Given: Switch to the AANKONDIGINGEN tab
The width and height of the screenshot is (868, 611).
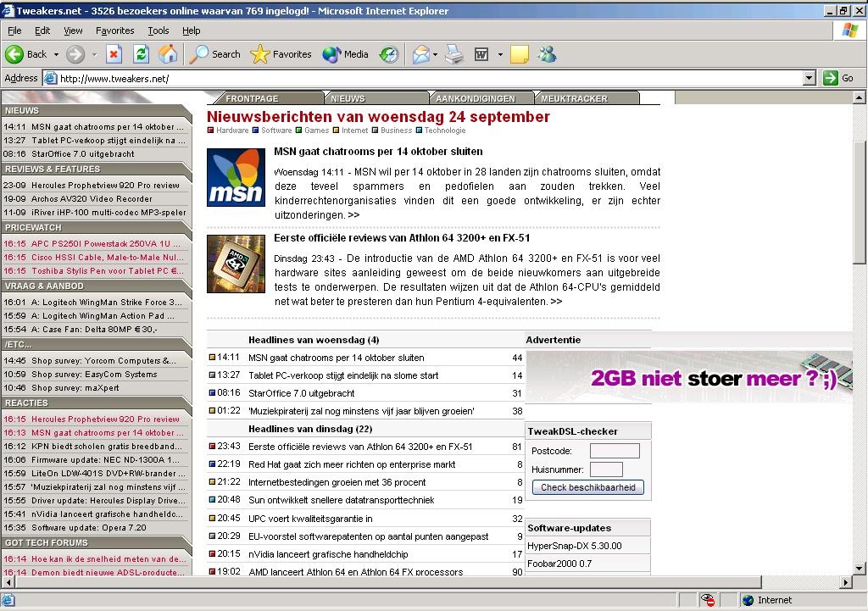Looking at the screenshot, I should click(481, 98).
